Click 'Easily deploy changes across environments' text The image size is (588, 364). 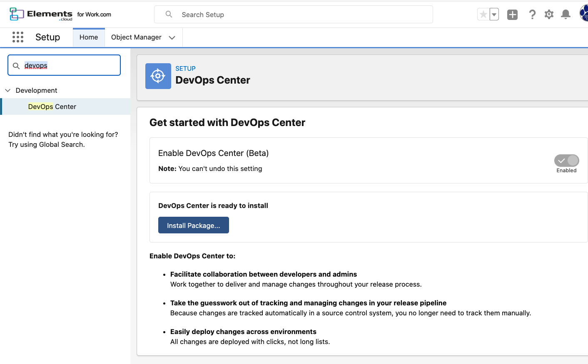tap(243, 332)
